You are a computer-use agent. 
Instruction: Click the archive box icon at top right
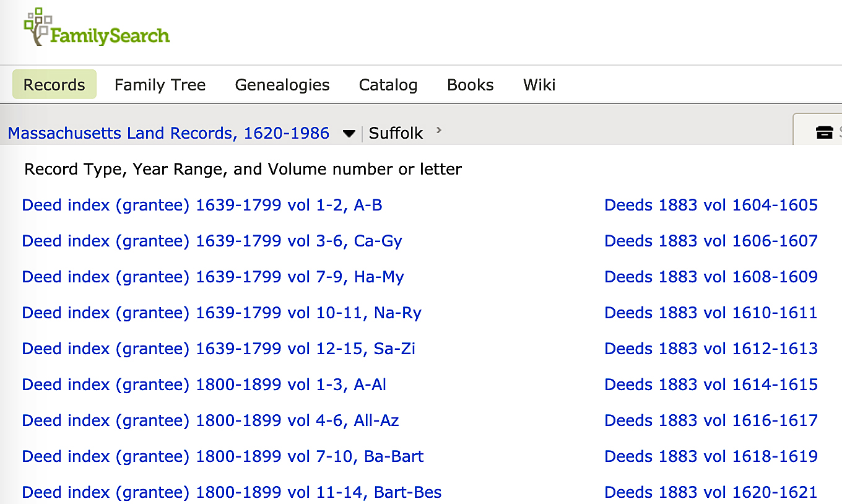point(823,133)
